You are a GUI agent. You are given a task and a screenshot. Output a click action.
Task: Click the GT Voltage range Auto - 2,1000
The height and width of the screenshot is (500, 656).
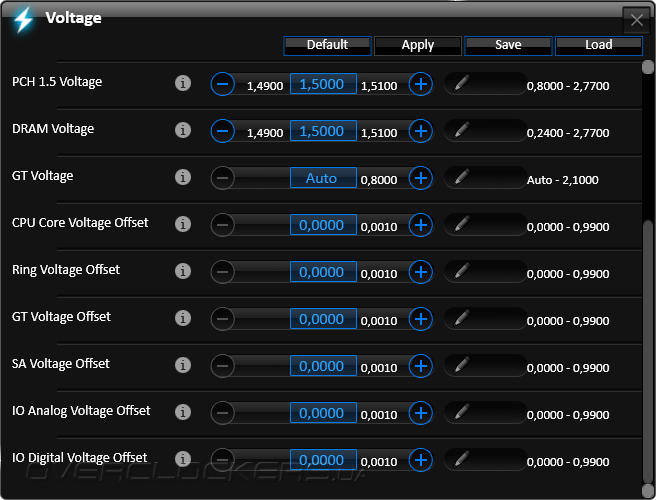562,180
